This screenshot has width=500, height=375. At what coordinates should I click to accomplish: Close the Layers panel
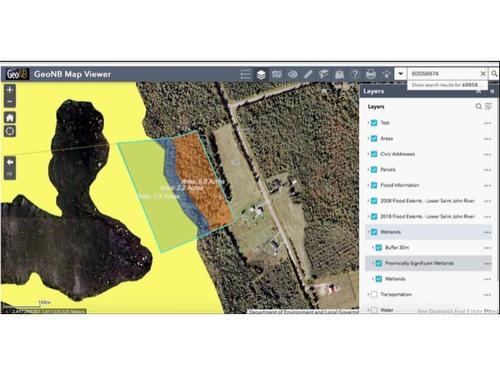coord(492,91)
